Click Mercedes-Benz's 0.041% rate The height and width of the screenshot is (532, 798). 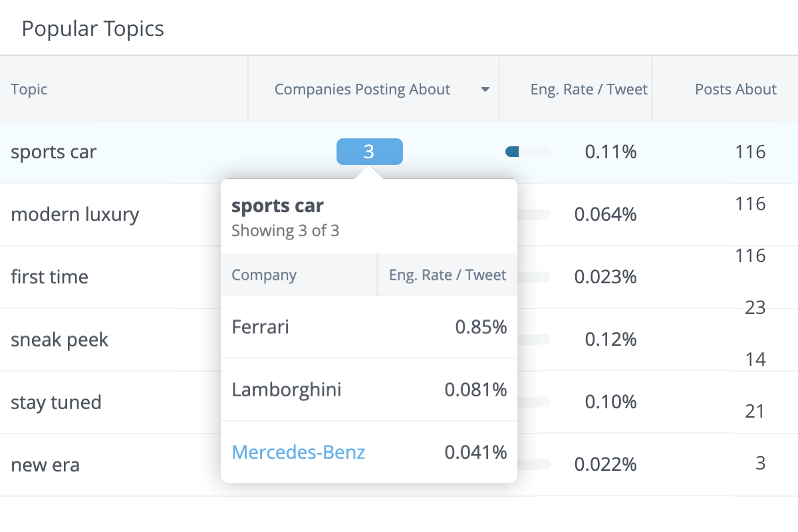tap(475, 452)
